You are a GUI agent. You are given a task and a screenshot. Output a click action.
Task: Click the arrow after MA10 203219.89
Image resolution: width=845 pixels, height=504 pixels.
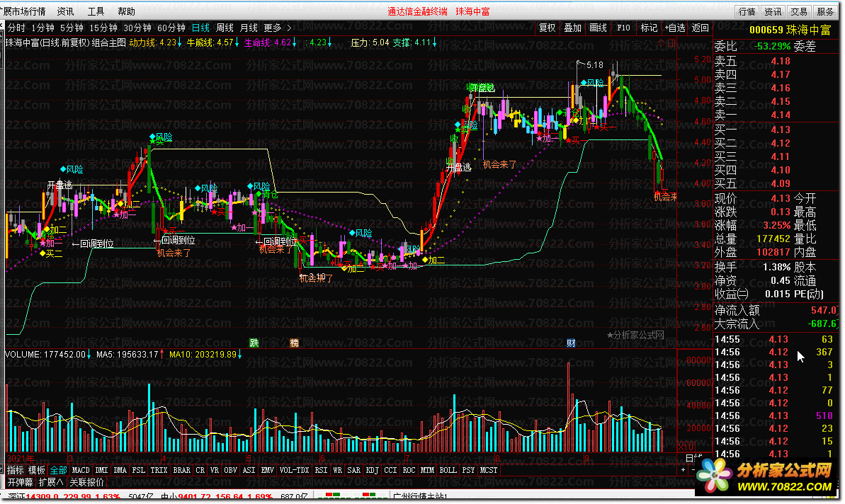[x=240, y=355]
